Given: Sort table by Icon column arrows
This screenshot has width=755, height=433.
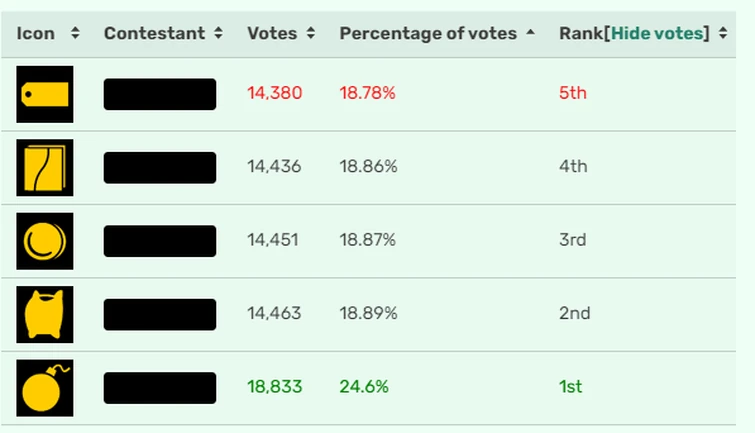Looking at the screenshot, I should click(x=75, y=34).
